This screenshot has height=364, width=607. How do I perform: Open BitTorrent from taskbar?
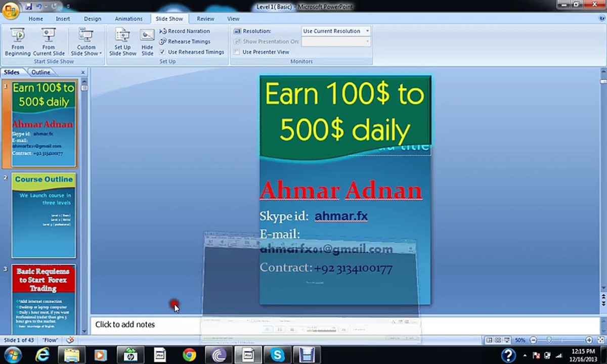219,355
